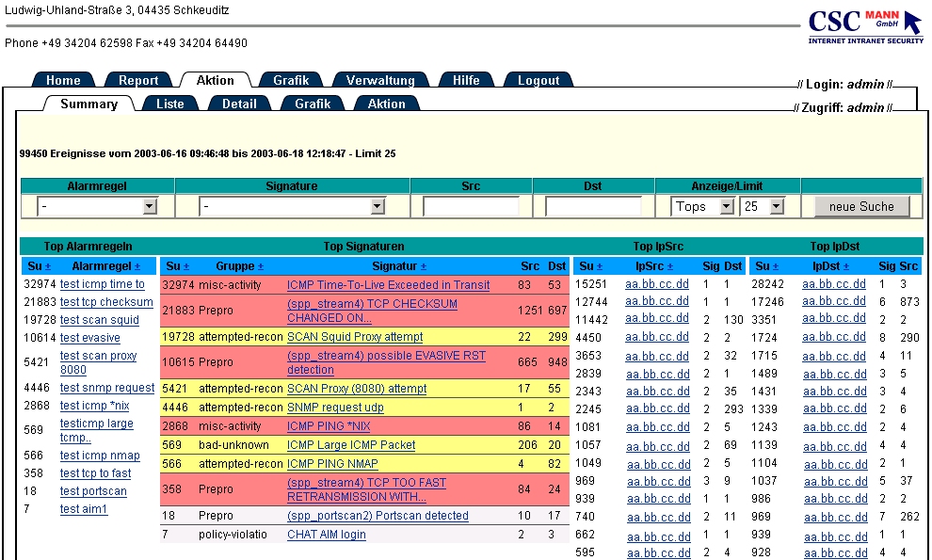Open '(spp_portscan2) Portscan detected' signature
932x560 pixels.
coord(378,516)
